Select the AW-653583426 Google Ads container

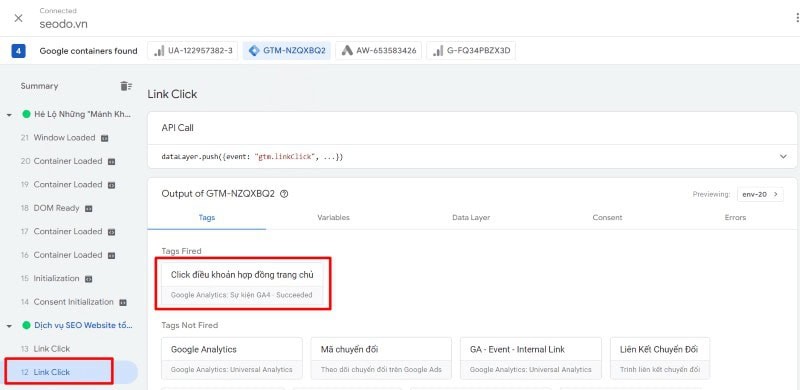coord(379,51)
